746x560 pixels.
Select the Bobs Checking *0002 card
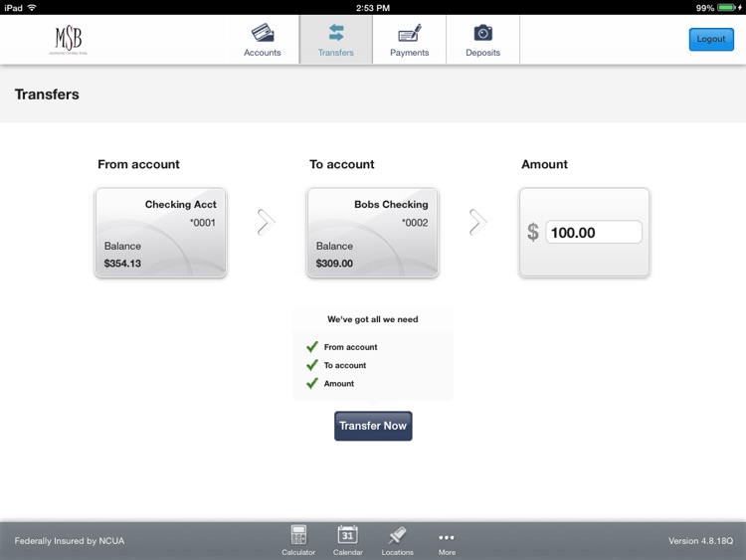tap(373, 232)
